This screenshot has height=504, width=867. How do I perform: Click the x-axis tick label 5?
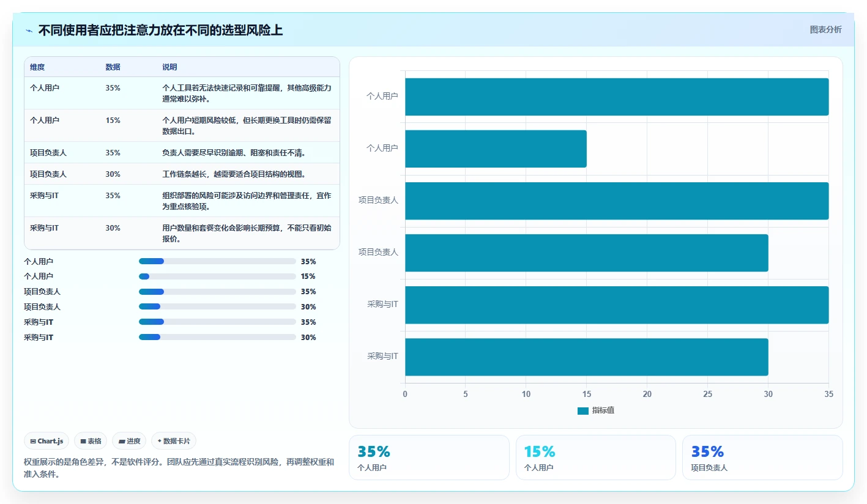click(x=466, y=394)
